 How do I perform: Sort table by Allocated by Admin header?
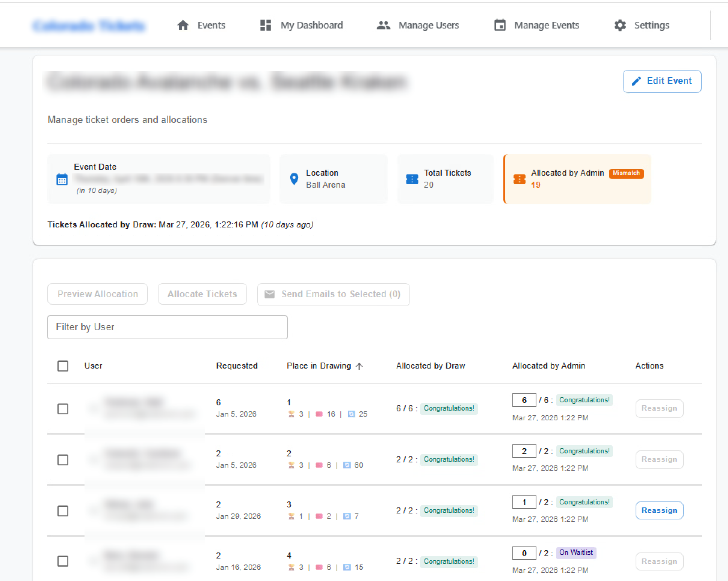pyautogui.click(x=548, y=366)
